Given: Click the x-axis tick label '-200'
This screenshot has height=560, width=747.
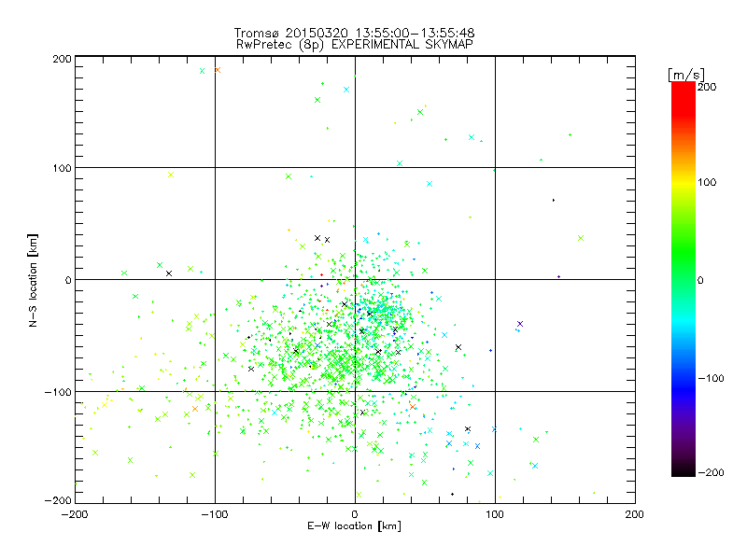Looking at the screenshot, I should (x=75, y=515).
